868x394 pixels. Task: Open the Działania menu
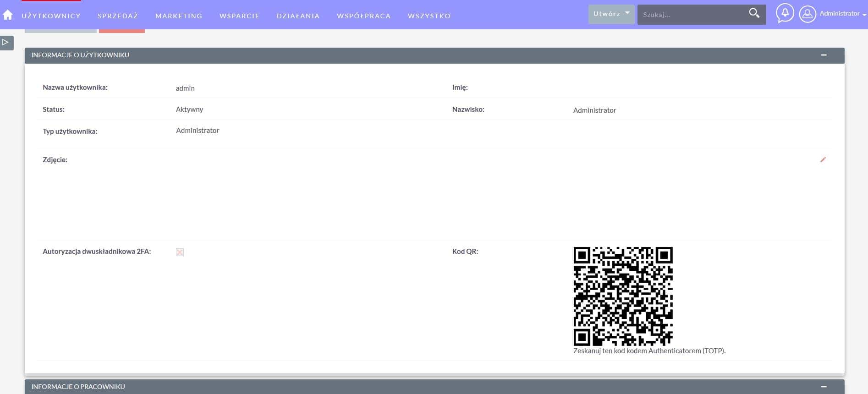pos(298,16)
